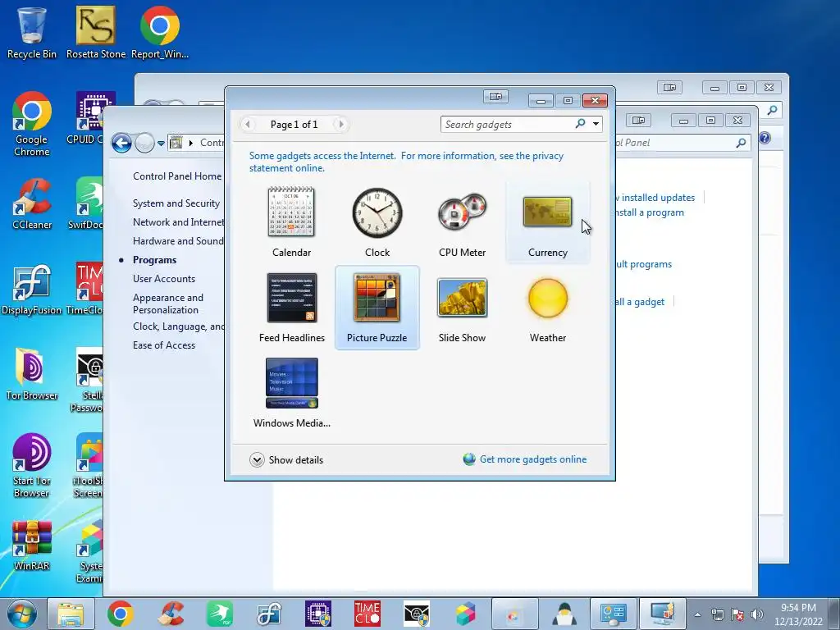
Task: Select the Picture Puzzle gadget
Action: (377, 308)
